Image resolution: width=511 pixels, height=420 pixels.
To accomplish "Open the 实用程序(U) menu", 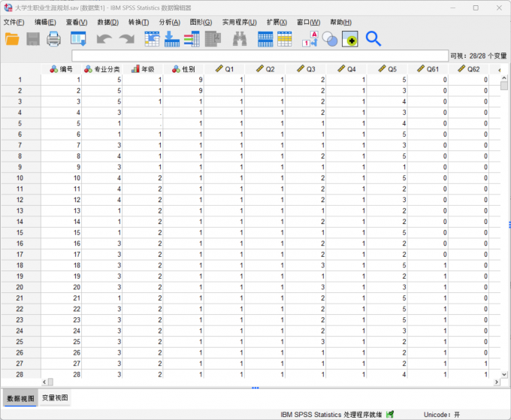I will 239,22.
